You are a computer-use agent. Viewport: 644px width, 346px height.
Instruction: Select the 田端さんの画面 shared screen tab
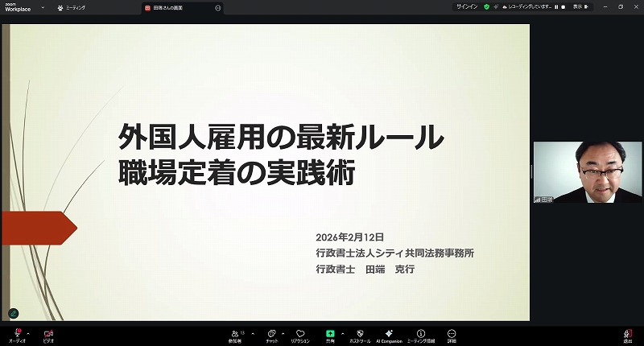167,7
